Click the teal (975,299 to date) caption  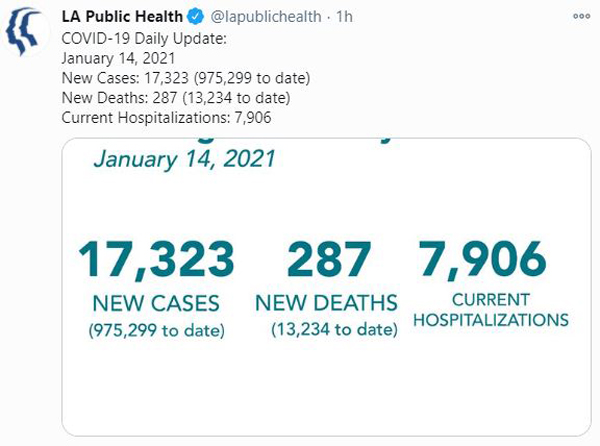point(157,330)
